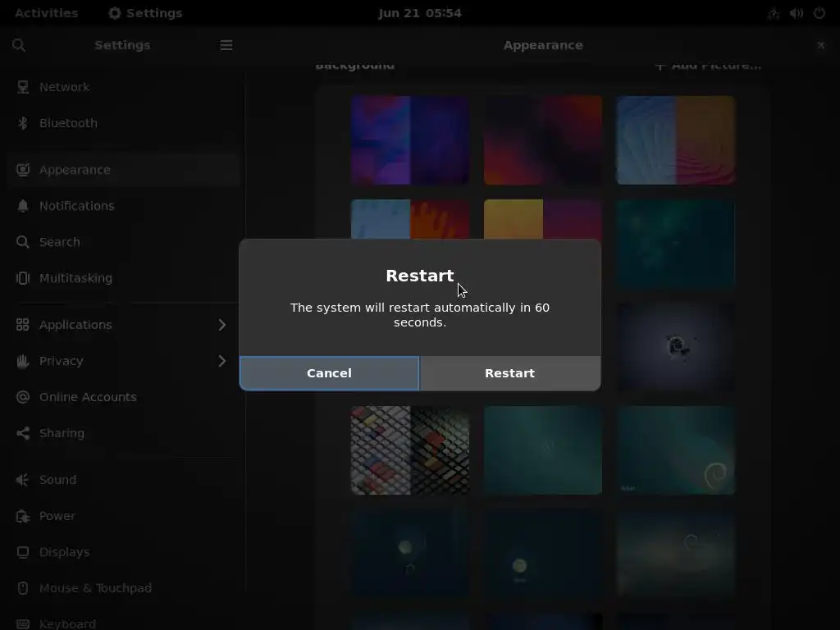Open the hamburger menu in Settings header
Image resolution: width=840 pixels, height=630 pixels.
coord(226,46)
